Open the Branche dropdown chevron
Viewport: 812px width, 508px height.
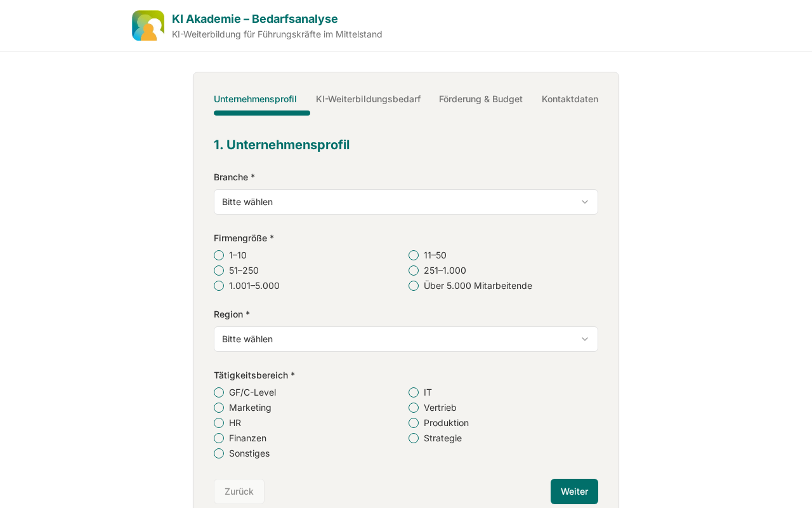pos(585,202)
